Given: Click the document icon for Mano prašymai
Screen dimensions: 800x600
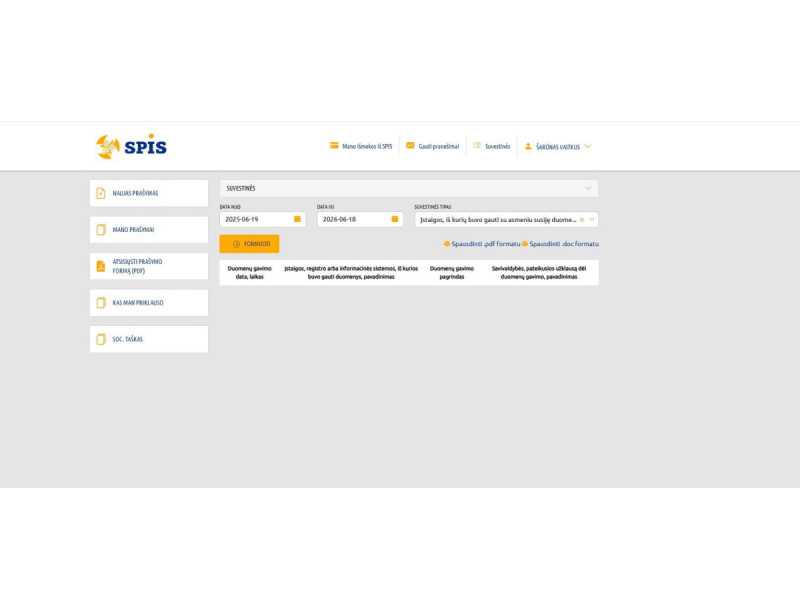Looking at the screenshot, I should pyautogui.click(x=101, y=230).
